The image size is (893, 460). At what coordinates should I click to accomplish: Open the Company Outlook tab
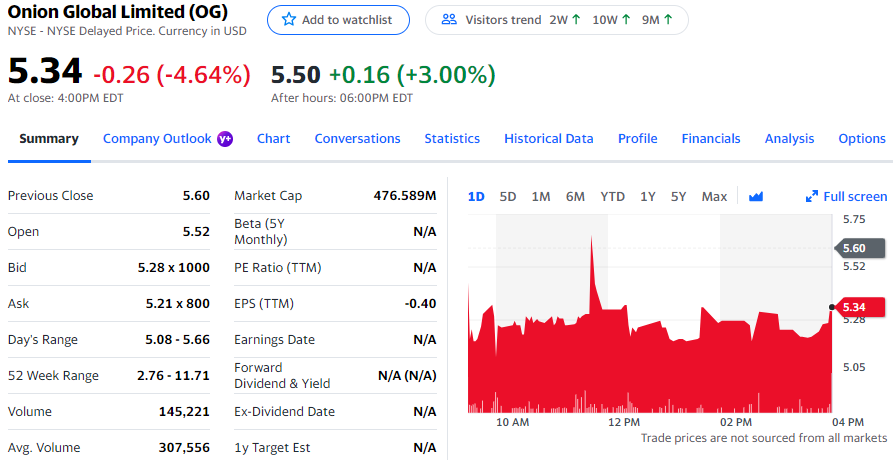[157, 139]
